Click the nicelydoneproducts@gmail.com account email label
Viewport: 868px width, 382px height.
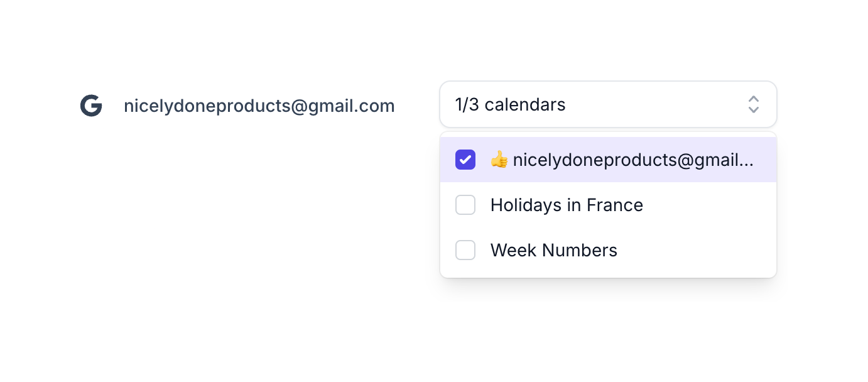(259, 106)
